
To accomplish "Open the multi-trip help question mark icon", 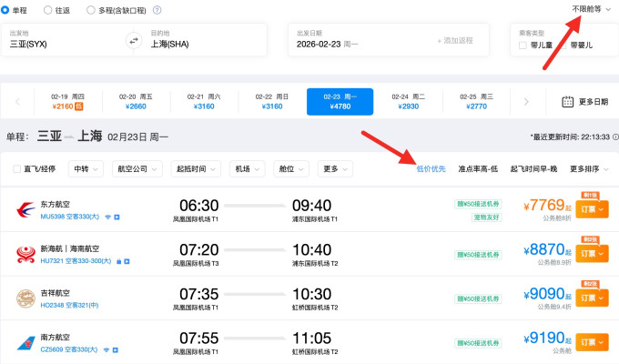I will coord(157,10).
